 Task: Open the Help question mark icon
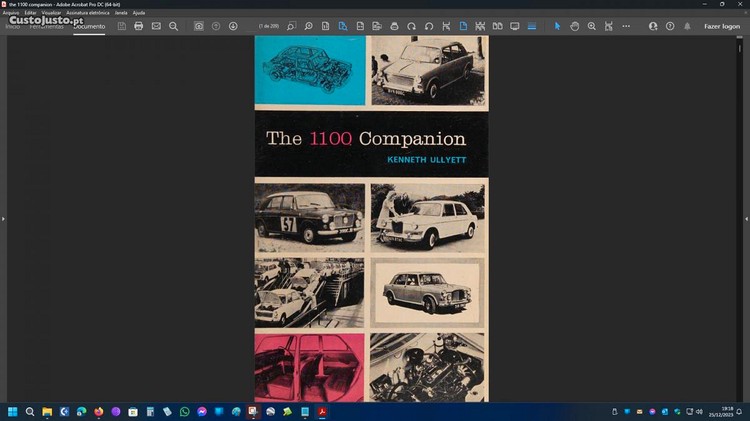click(670, 26)
